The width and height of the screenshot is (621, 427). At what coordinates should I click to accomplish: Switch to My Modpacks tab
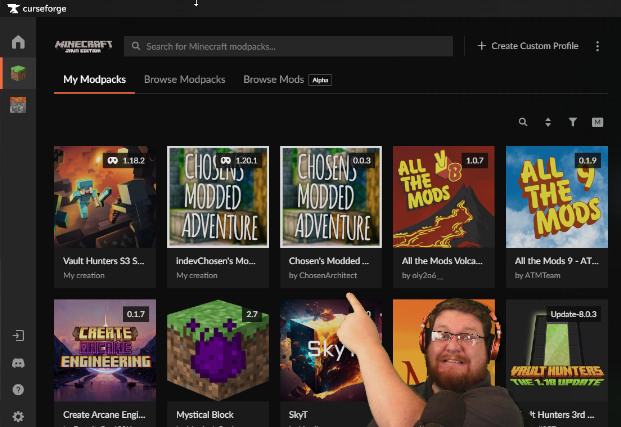pyautogui.click(x=95, y=80)
